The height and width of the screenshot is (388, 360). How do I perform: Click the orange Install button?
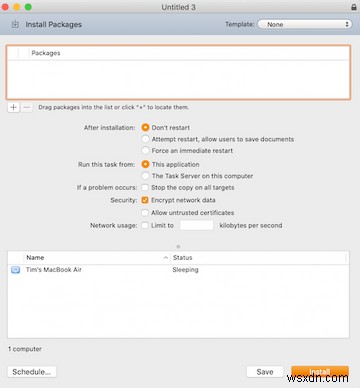point(320,372)
